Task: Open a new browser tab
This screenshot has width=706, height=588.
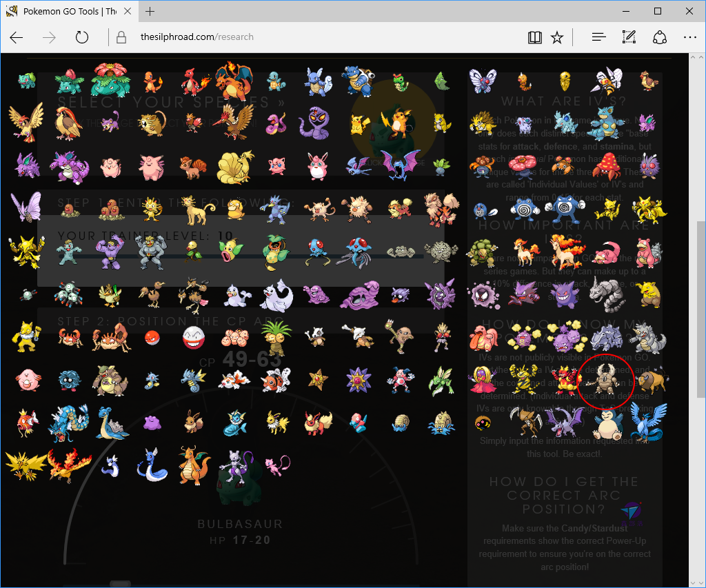Action: pyautogui.click(x=150, y=12)
